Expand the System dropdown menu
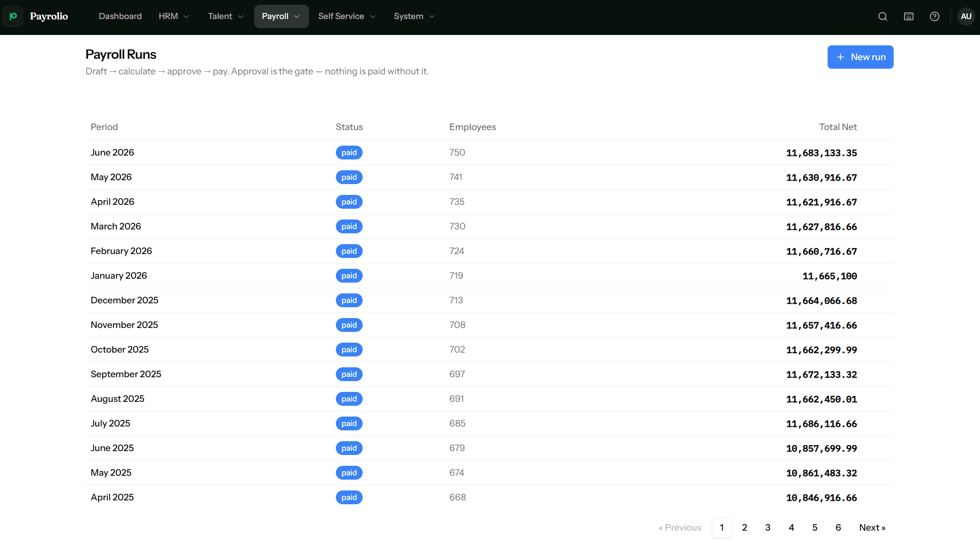The width and height of the screenshot is (980, 541). click(414, 16)
